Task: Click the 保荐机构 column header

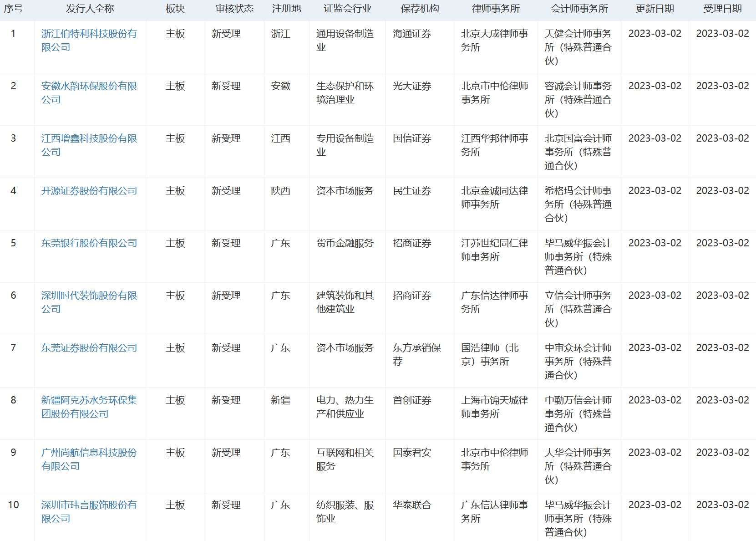Action: point(420,9)
